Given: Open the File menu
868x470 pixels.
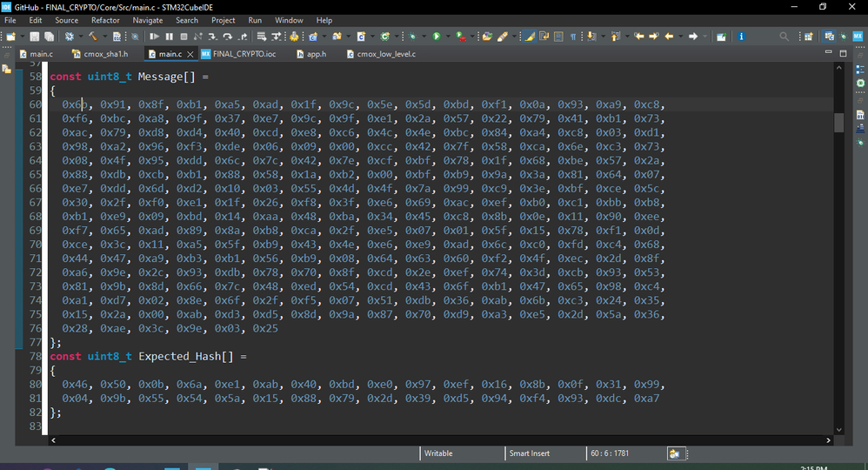Looking at the screenshot, I should tap(10, 20).
